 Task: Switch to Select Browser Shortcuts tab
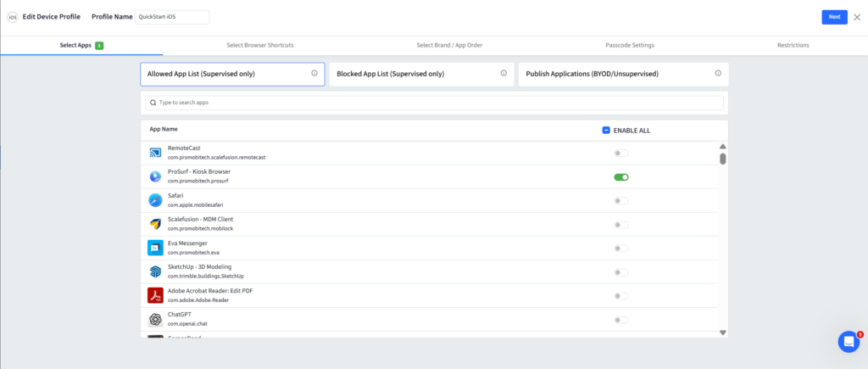tap(260, 46)
